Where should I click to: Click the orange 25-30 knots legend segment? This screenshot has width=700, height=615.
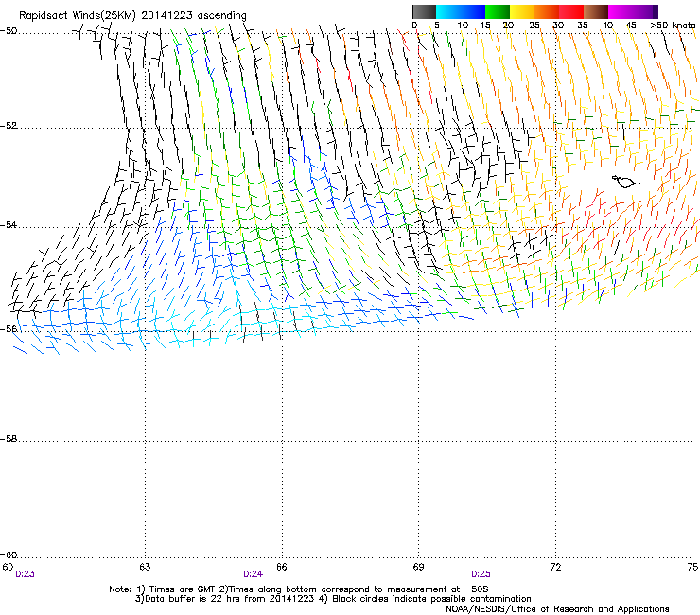(547, 11)
